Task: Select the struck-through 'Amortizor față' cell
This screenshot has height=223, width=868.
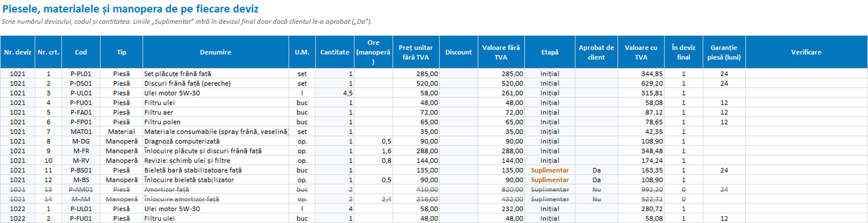Action: [x=215, y=189]
